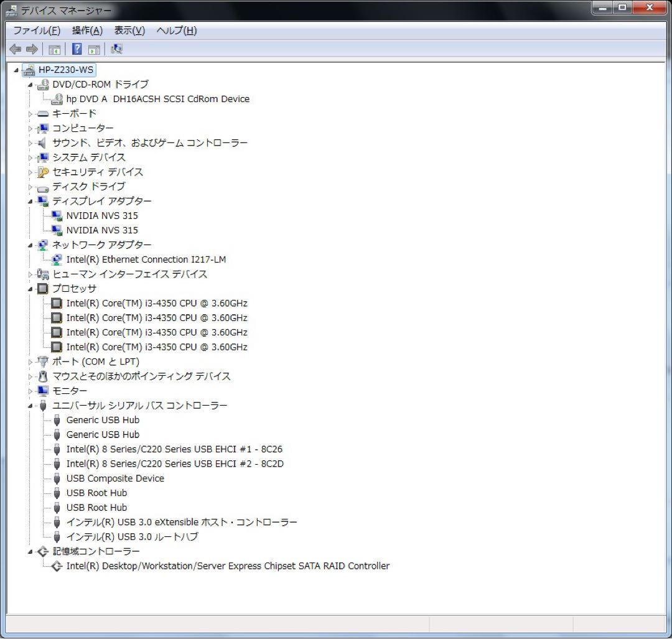This screenshot has height=639, width=672.
Task: Select USB EHCI #2 - 8C2D controller
Action: [175, 464]
